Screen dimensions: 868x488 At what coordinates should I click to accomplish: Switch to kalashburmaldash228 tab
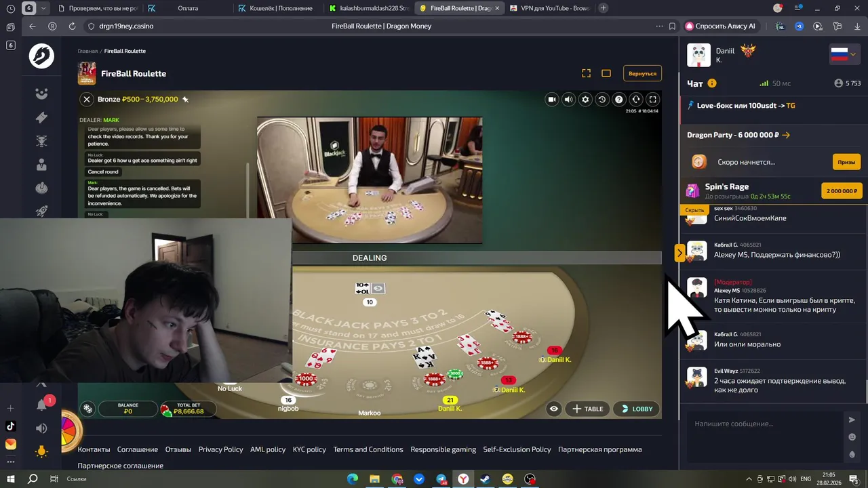coord(368,8)
